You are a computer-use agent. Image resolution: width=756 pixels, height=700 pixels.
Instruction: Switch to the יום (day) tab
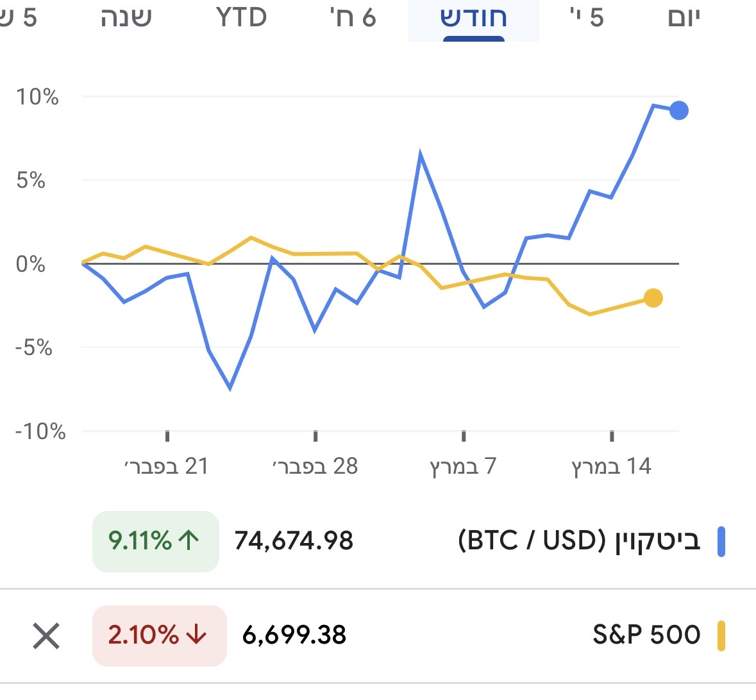point(684,18)
